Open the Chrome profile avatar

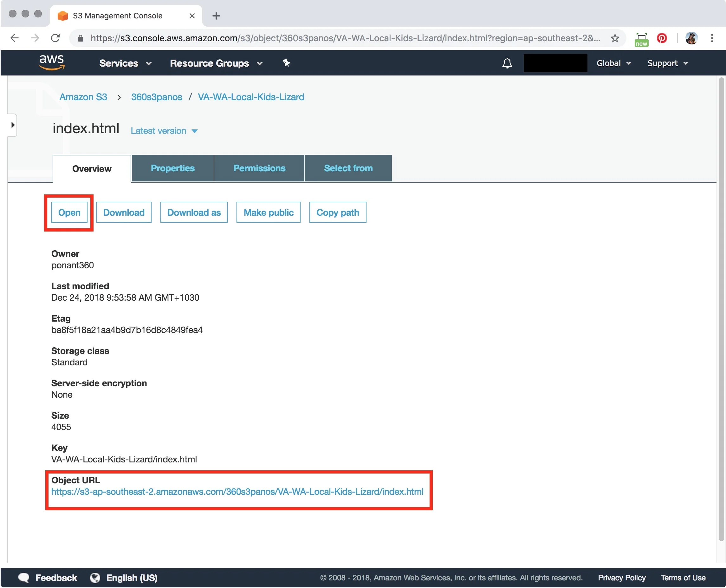(691, 38)
